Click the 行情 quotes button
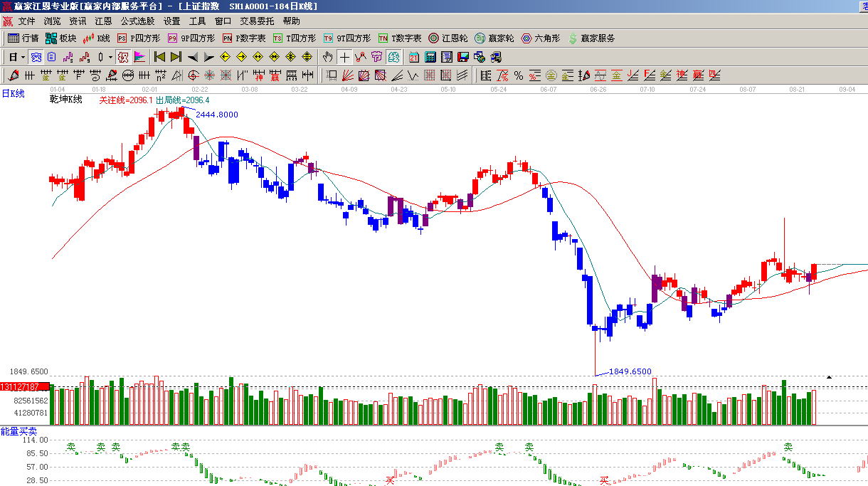This screenshot has height=486, width=868. click(23, 38)
